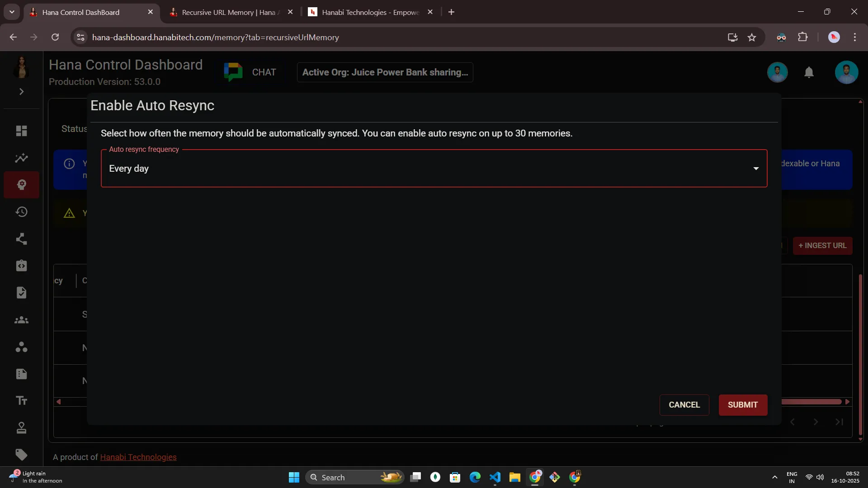Open the notifications bell icon
The height and width of the screenshot is (488, 868).
[809, 72]
